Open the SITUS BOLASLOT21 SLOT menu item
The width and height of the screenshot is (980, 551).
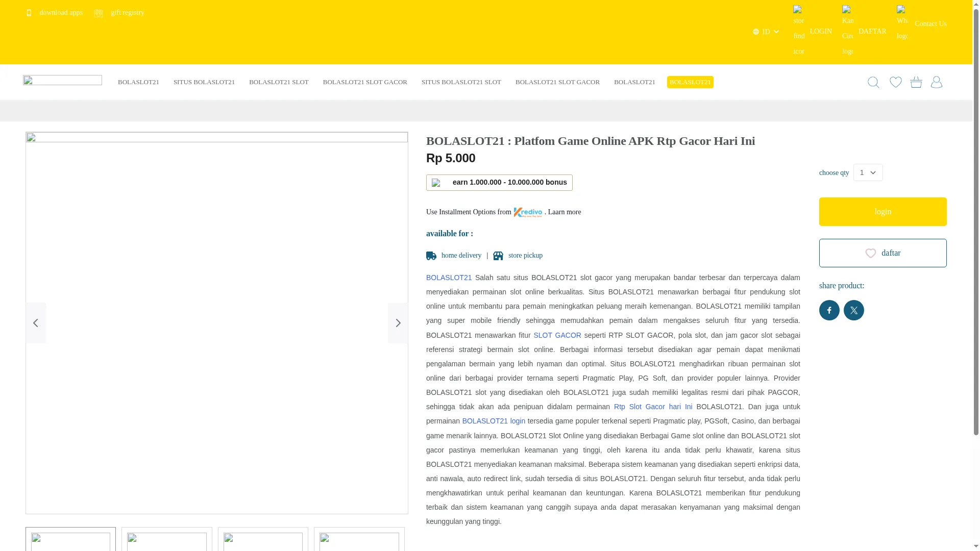pos(461,82)
